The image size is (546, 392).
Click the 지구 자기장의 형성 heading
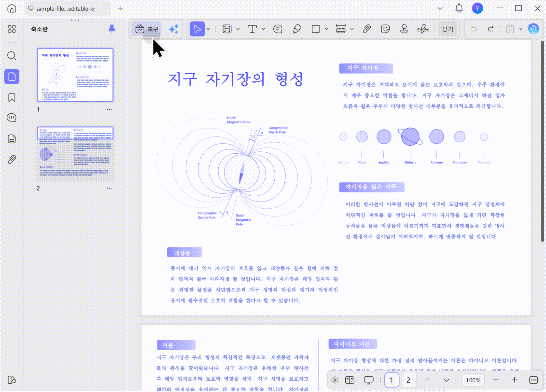(x=235, y=79)
